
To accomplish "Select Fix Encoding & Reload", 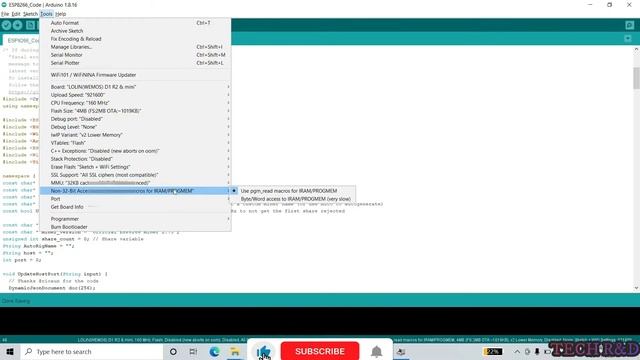I will click(136, 39).
